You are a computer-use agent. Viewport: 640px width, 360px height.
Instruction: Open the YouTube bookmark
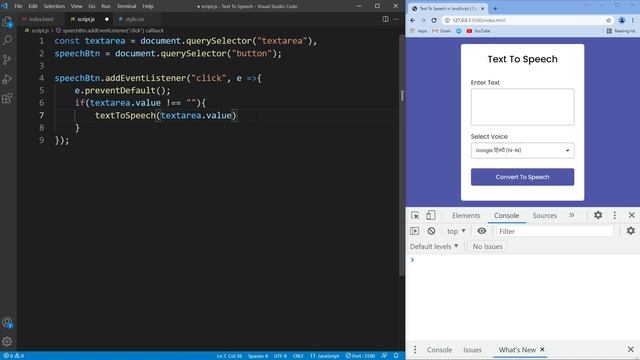(478, 31)
